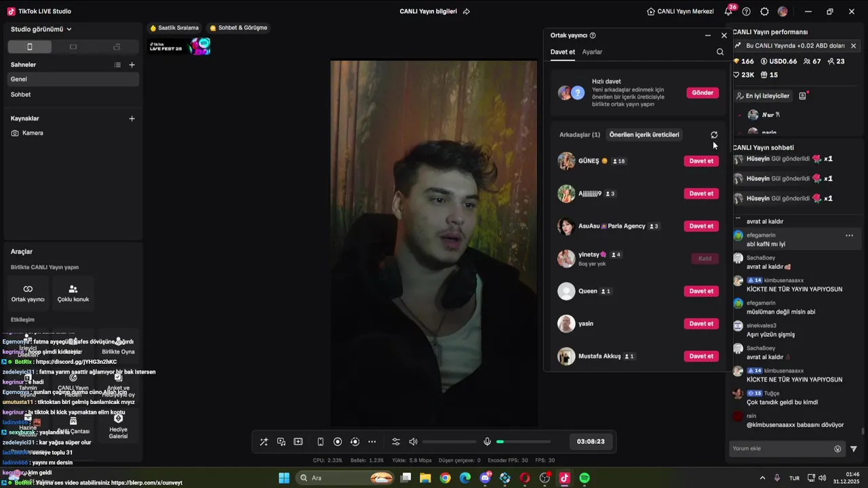Image resolution: width=868 pixels, height=488 pixels.
Task: Open Discord from the taskbar
Action: [x=485, y=478]
